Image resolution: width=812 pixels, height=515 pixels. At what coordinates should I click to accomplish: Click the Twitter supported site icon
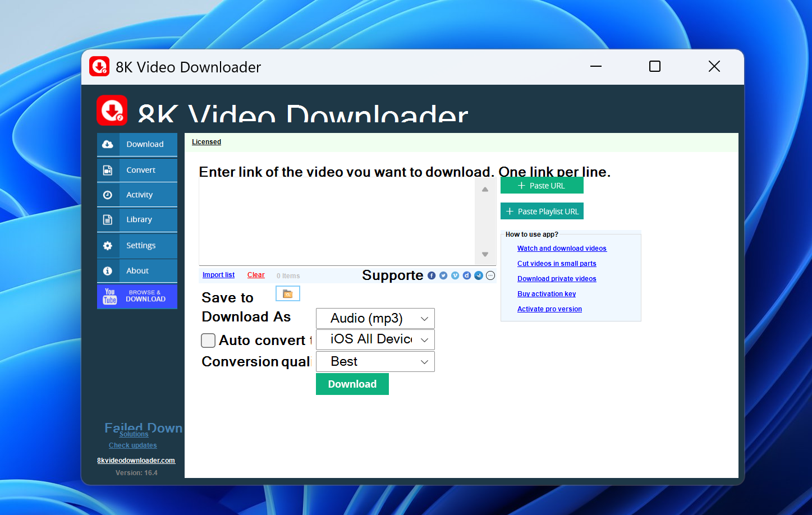443,275
